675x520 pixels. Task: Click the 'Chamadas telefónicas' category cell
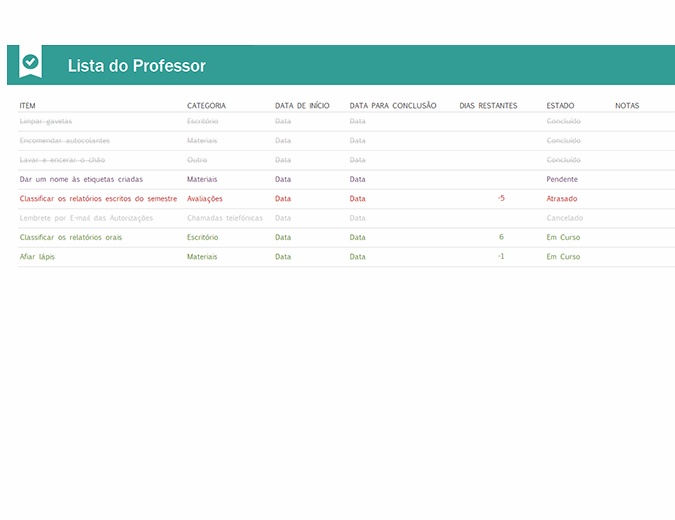[225, 218]
